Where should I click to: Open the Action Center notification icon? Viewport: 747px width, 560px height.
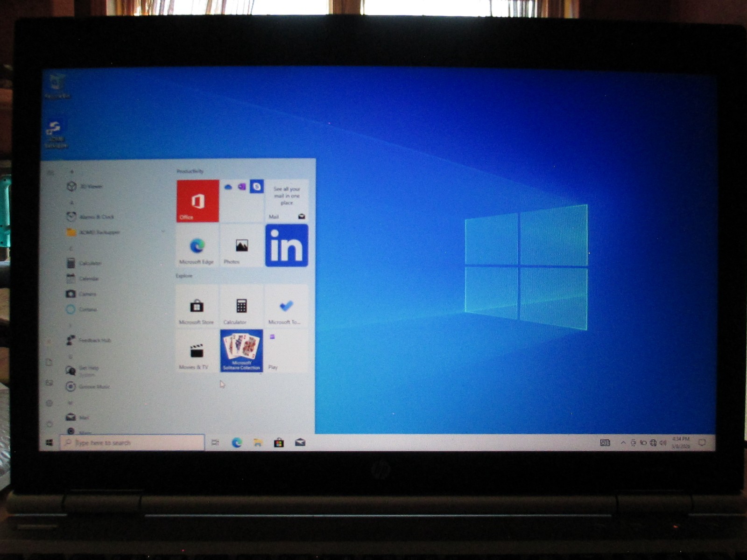pos(702,442)
